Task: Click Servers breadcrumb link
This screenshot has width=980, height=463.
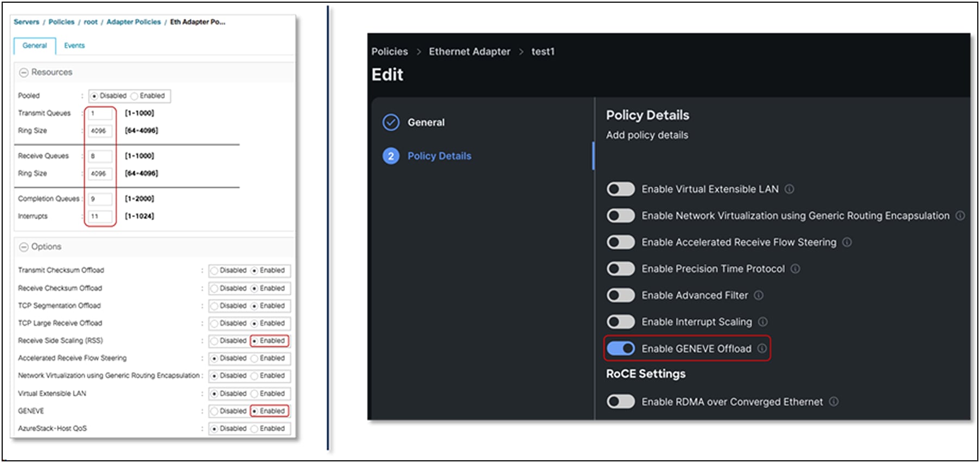Action: [x=27, y=22]
